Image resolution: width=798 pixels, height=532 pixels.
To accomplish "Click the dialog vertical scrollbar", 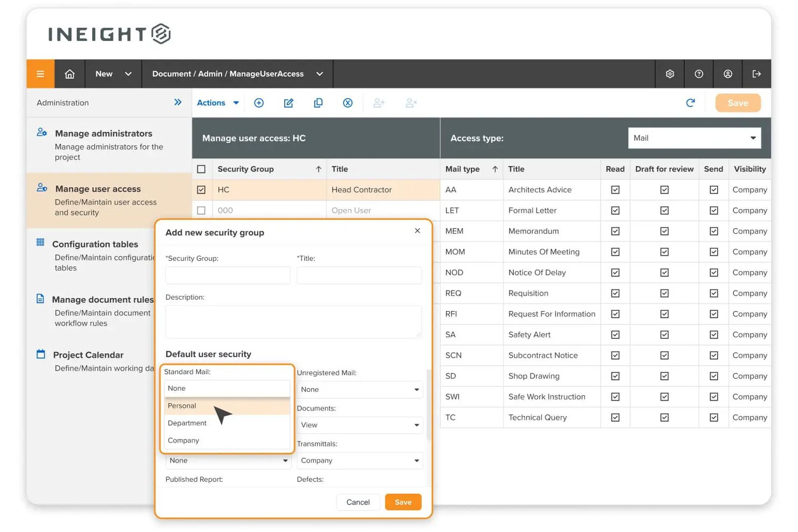I will tap(429, 404).
